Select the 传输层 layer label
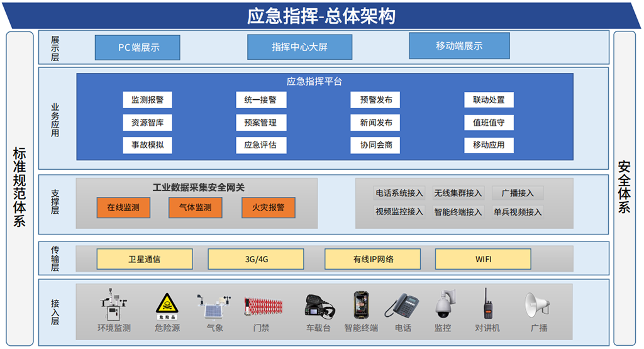644x349 pixels. pyautogui.click(x=55, y=258)
